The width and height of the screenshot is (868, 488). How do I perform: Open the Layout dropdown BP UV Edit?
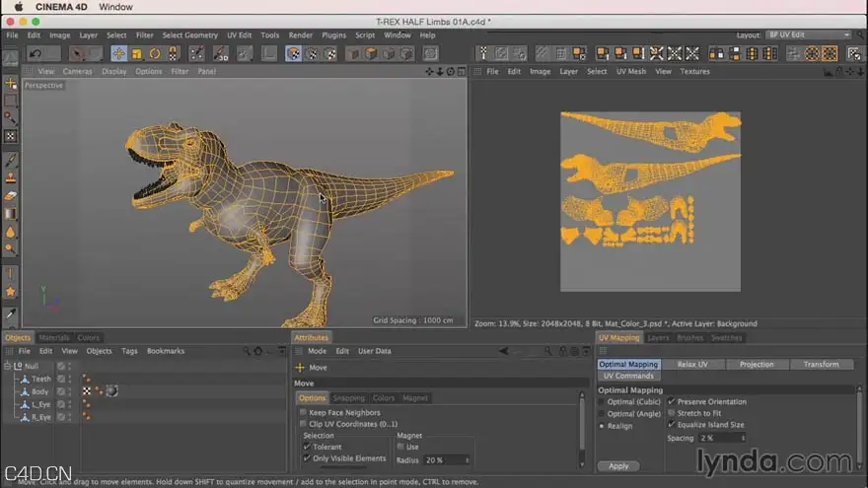click(x=808, y=35)
